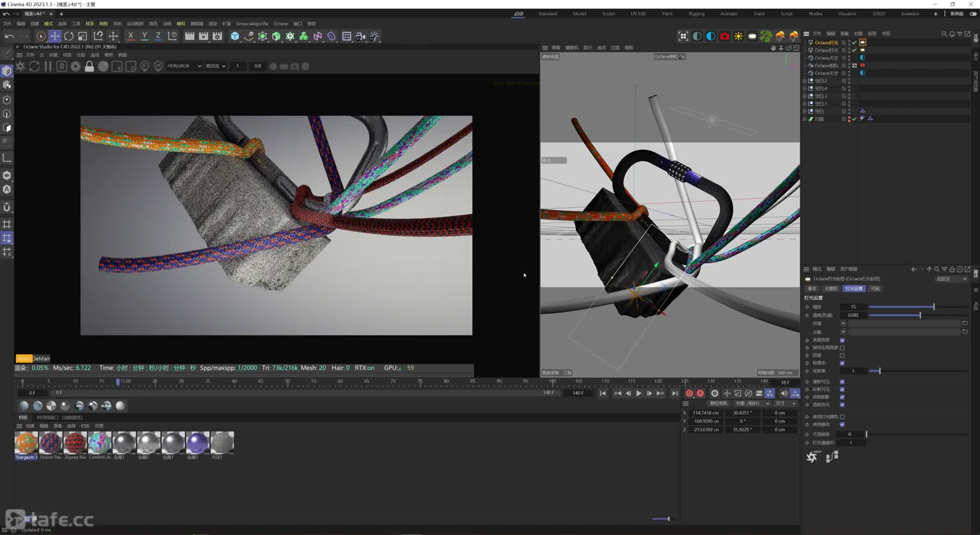
Task: Toggle the normalize checkbox
Action: (842, 363)
